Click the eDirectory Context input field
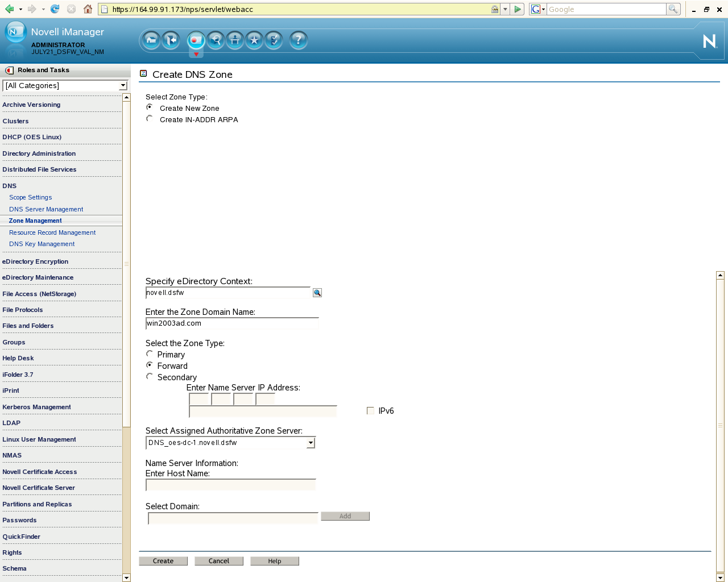The image size is (728, 582). 228,293
